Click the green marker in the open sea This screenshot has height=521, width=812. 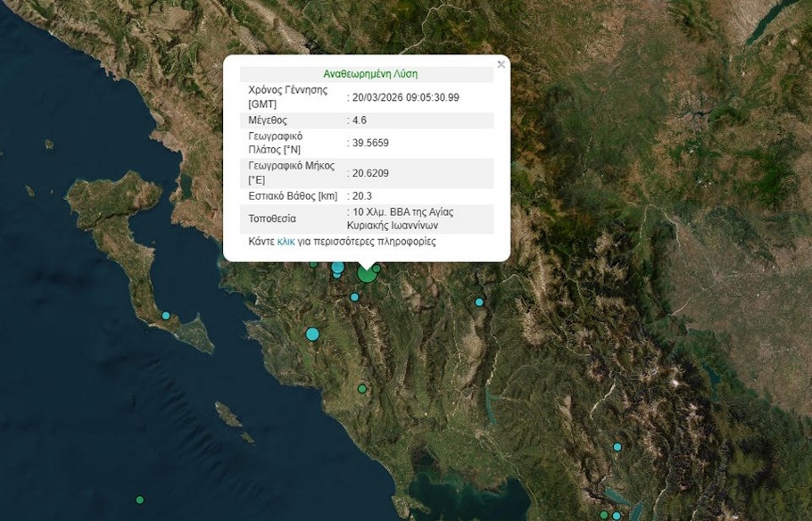(x=139, y=500)
